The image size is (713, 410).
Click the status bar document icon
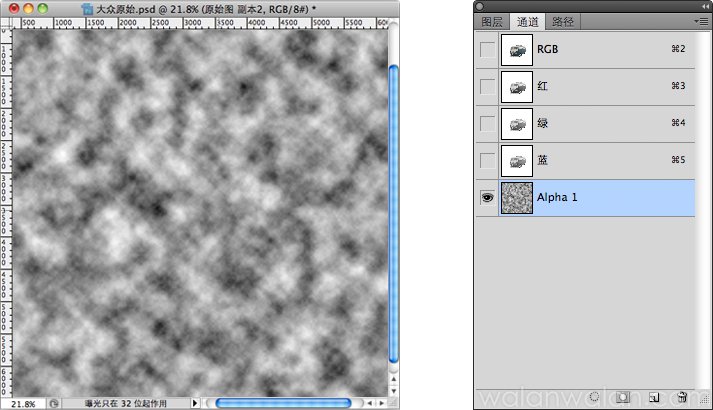[x=52, y=403]
